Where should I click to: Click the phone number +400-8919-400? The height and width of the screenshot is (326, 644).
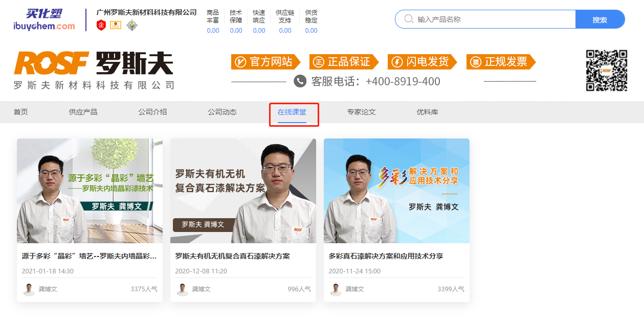tap(403, 81)
